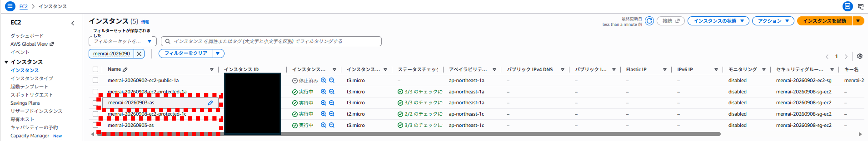Viewport: 868px width, 141px height.
Task: Zoom out filter on protected-1c row state
Action: point(332,114)
